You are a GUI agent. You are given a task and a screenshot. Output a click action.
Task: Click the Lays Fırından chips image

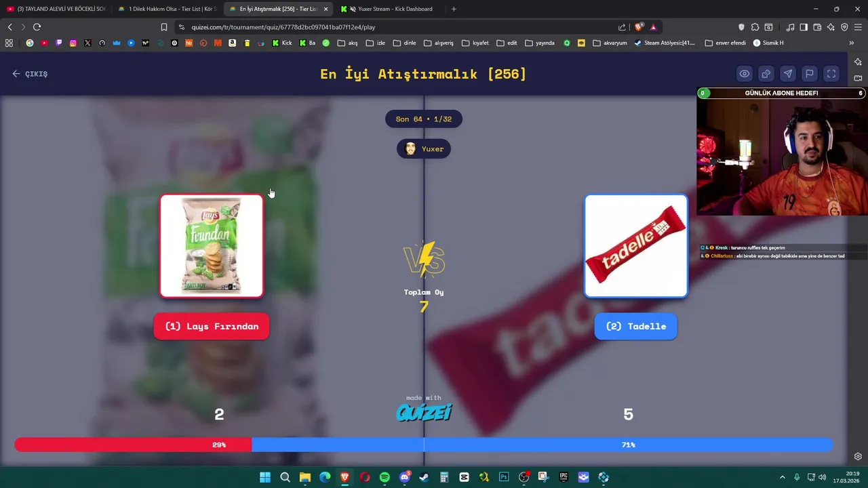[x=212, y=246]
